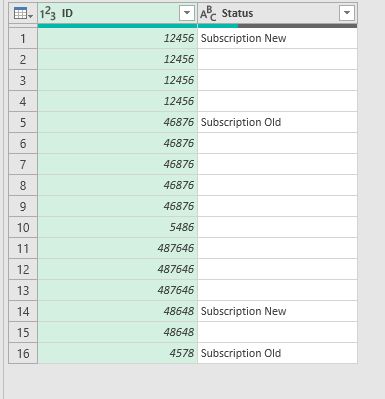Click ID cell 46876 in row 7
Image resolution: width=385 pixels, height=399 pixels.
point(118,164)
